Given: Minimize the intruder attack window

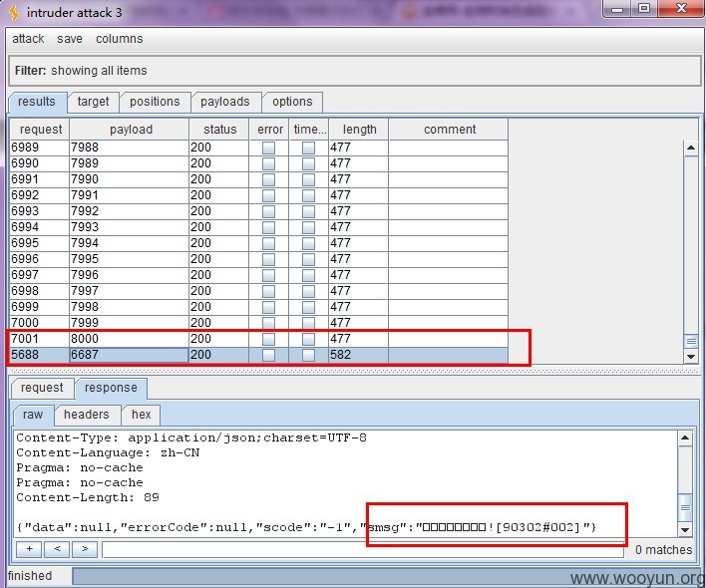Looking at the screenshot, I should click(x=617, y=9).
